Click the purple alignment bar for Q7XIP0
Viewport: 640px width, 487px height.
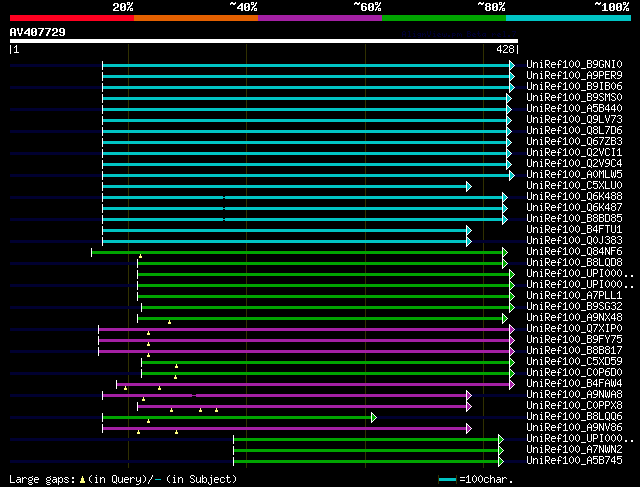pyautogui.click(x=304, y=330)
